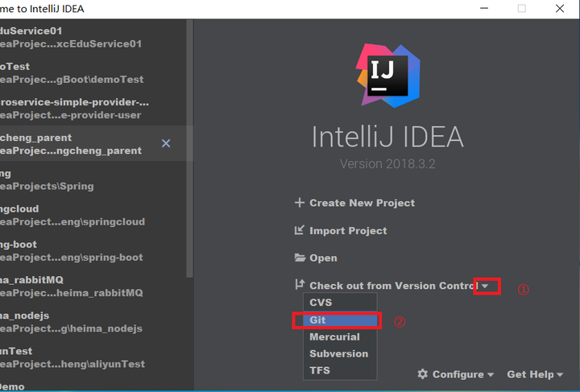Click the open-folder icon beside Open
Screen dimensions: 580x392
(300, 258)
